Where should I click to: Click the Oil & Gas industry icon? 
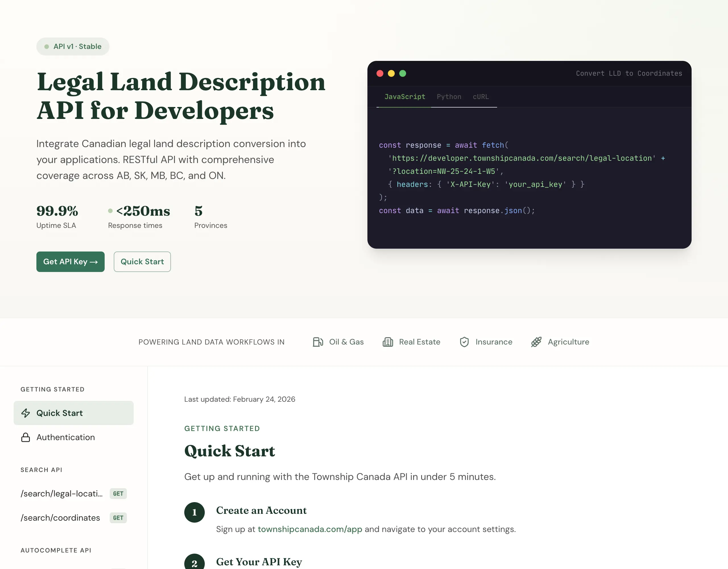318,342
